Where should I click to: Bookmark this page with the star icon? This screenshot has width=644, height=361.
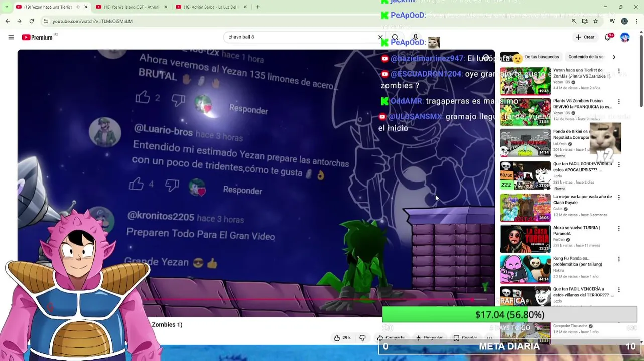[596, 21]
